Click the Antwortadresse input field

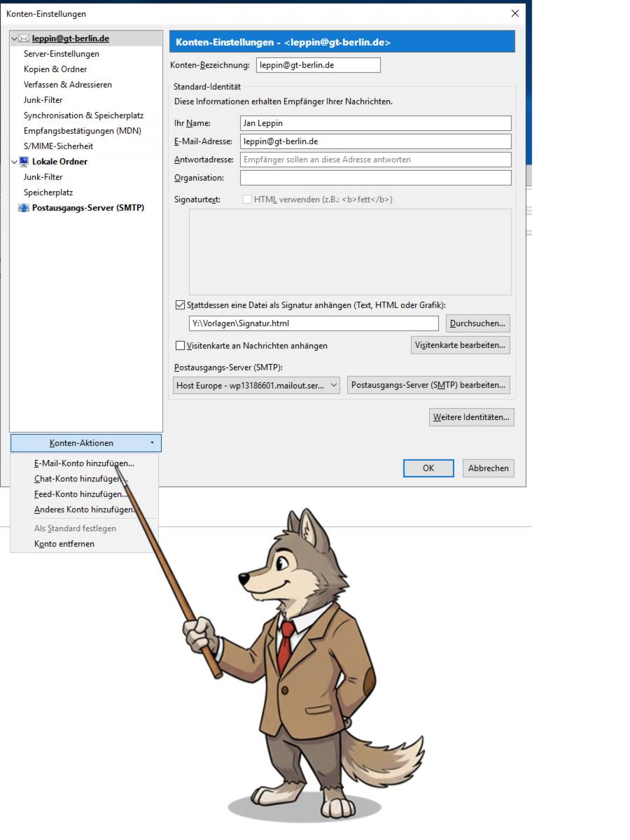(375, 160)
